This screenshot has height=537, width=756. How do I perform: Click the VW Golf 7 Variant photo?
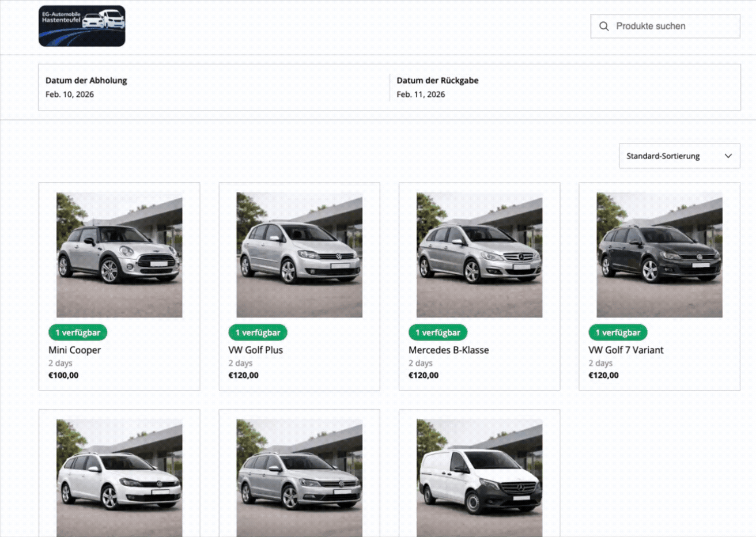659,255
